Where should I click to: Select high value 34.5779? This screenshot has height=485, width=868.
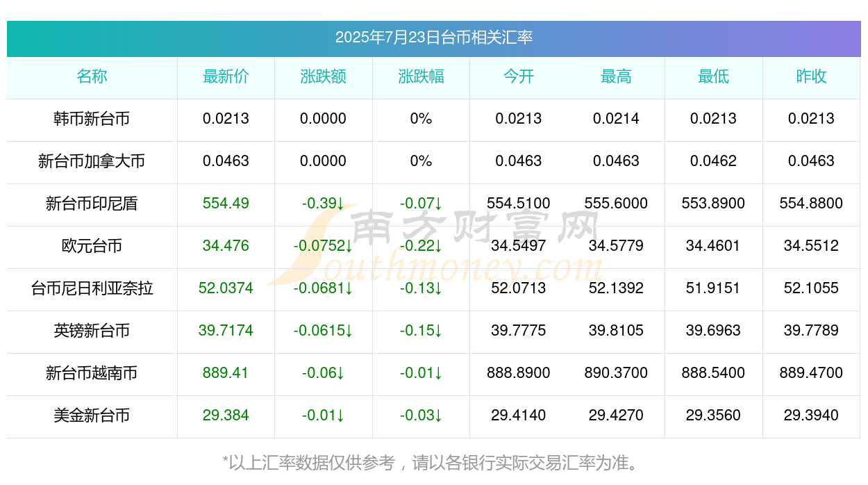tap(616, 246)
